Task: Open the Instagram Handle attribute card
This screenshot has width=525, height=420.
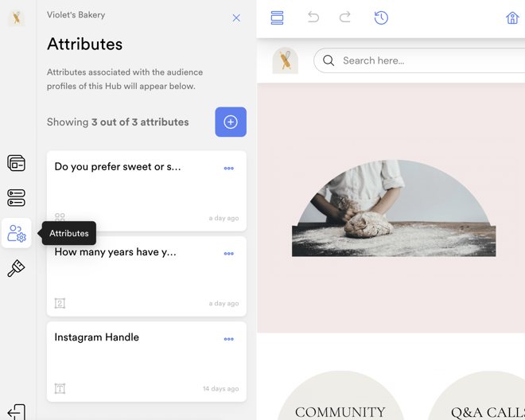Action: point(146,362)
